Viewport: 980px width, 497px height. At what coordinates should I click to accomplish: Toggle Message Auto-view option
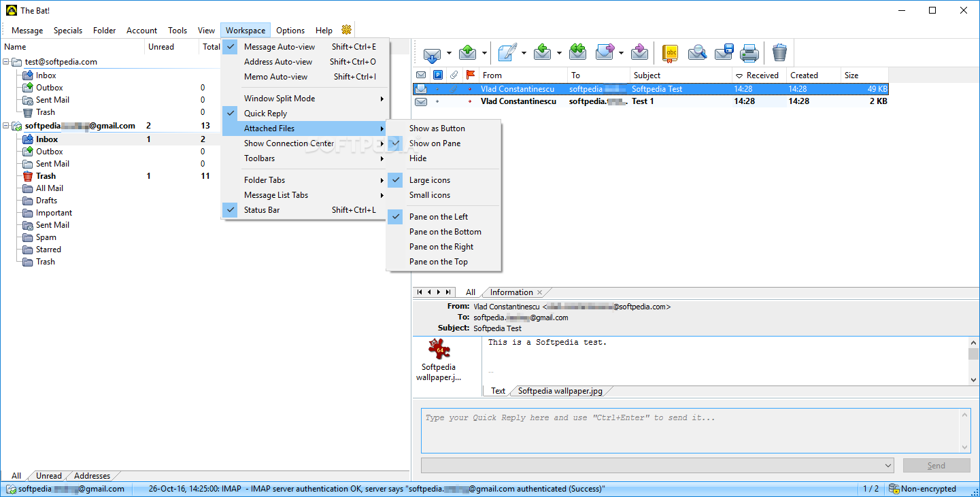pos(305,47)
